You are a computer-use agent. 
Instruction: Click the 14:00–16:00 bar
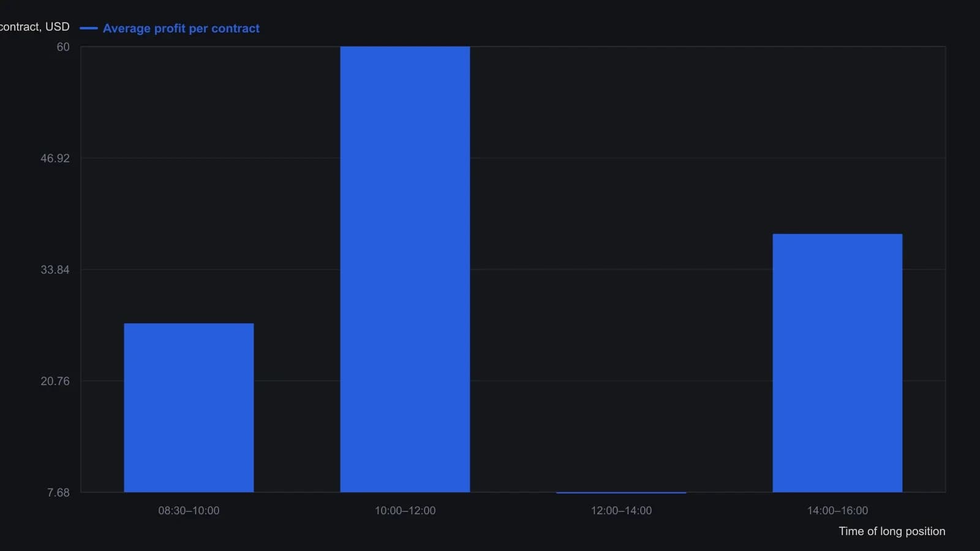coord(837,363)
